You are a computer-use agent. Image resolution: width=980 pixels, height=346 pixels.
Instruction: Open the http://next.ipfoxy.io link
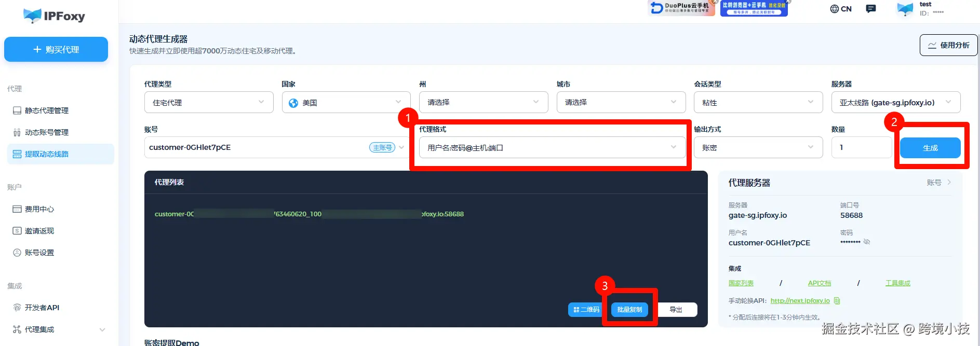(800, 301)
